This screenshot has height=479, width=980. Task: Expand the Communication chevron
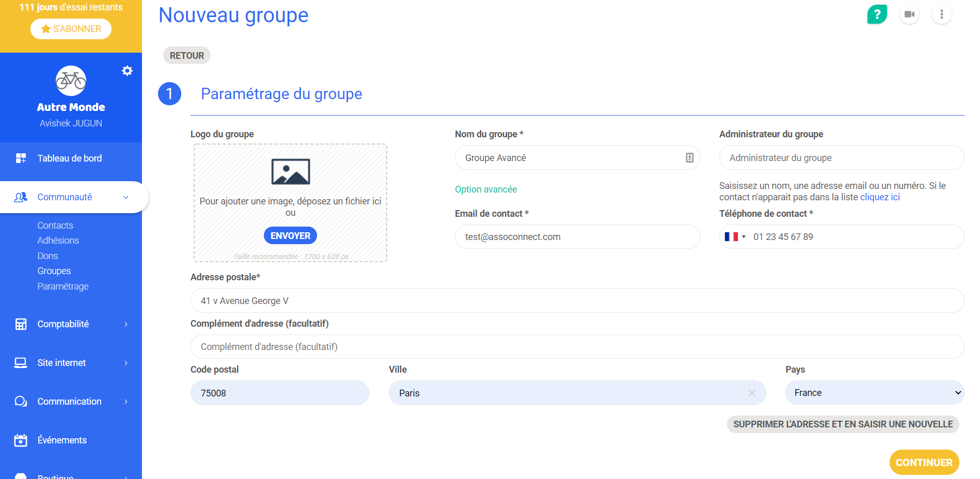126,402
